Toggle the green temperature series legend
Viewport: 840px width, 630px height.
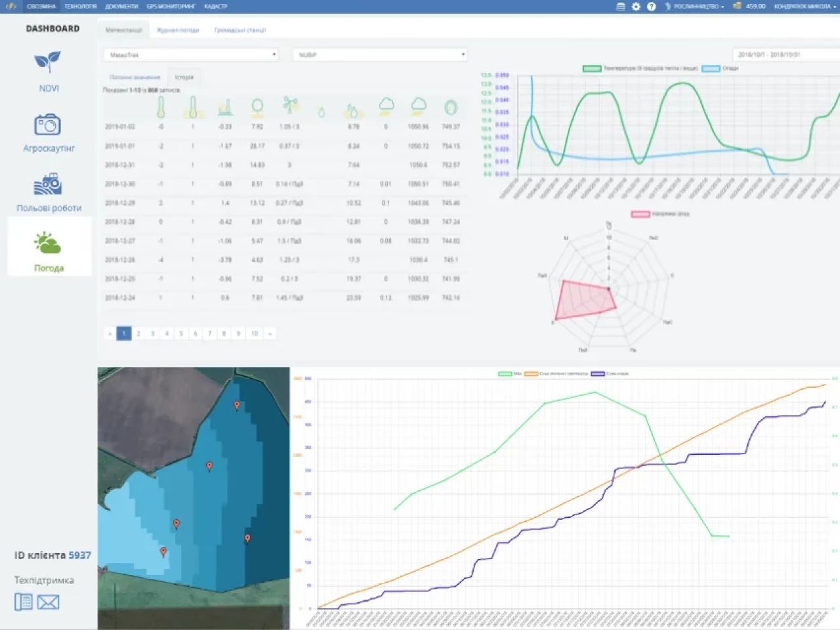click(x=592, y=68)
